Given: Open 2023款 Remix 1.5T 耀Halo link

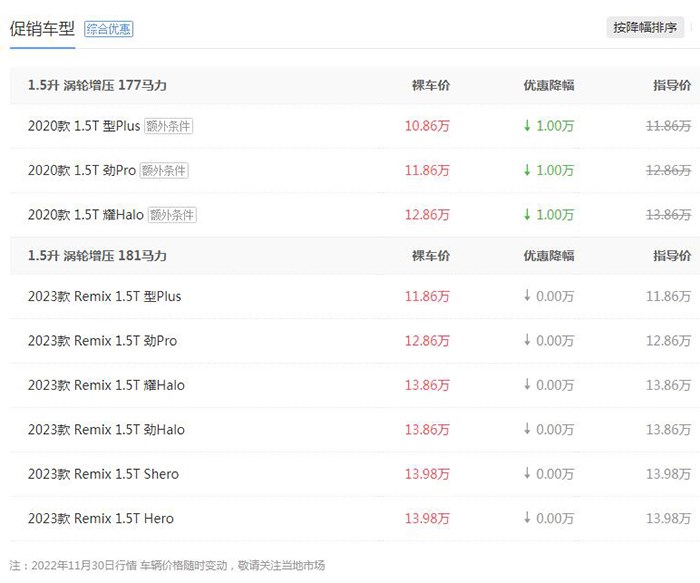Looking at the screenshot, I should coord(106,385).
